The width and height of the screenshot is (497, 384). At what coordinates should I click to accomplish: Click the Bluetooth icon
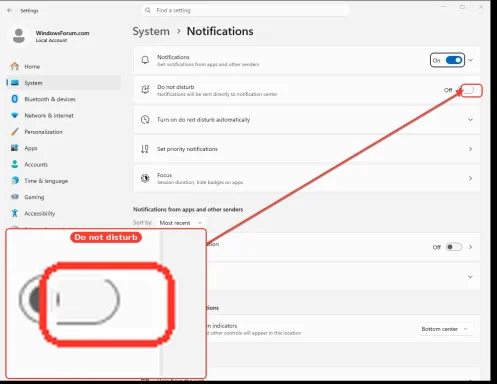pos(15,99)
